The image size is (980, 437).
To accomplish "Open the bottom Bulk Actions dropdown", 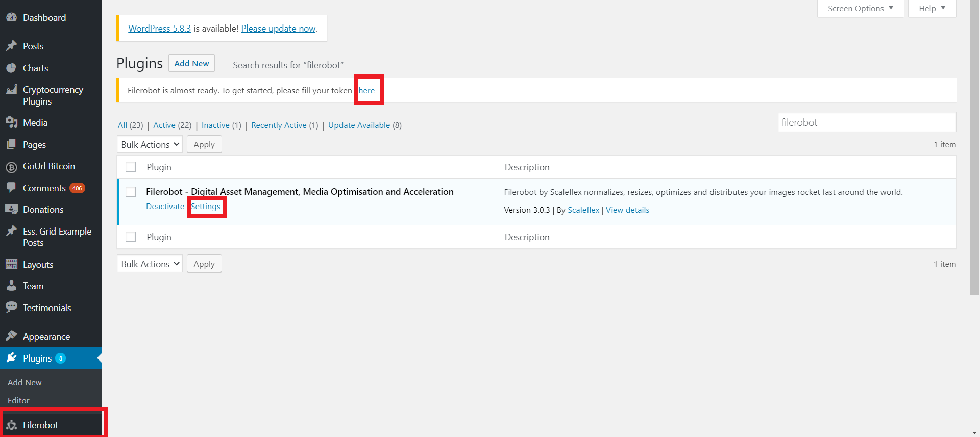I will tap(150, 264).
